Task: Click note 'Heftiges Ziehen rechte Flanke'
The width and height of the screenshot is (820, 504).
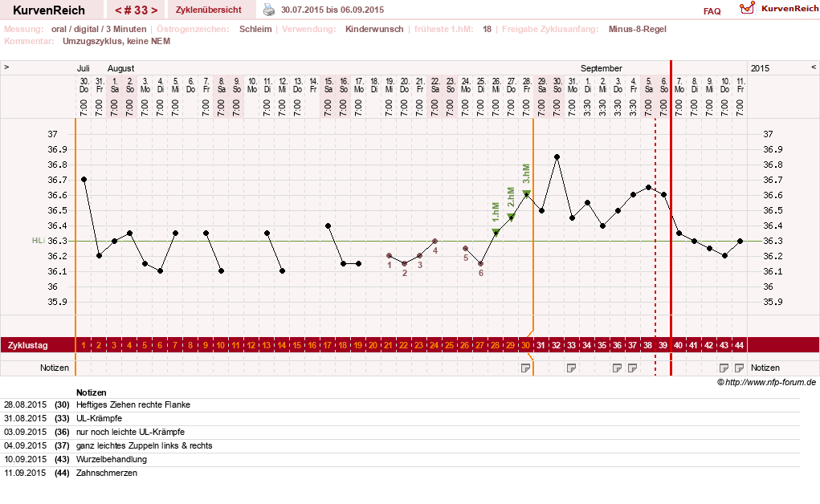Action: point(133,404)
